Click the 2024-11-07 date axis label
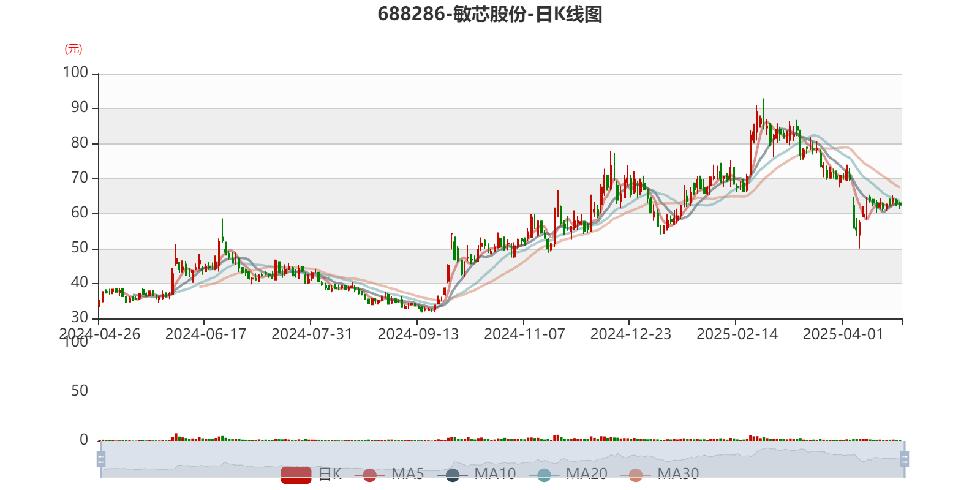 click(x=524, y=334)
